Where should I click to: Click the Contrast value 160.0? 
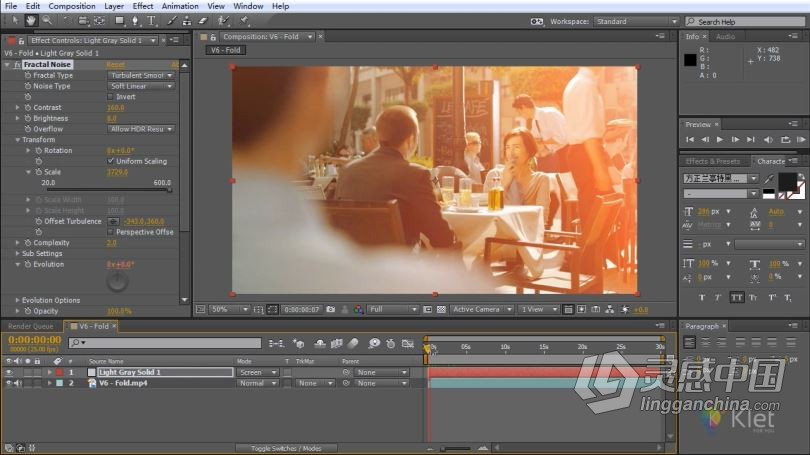pos(115,107)
